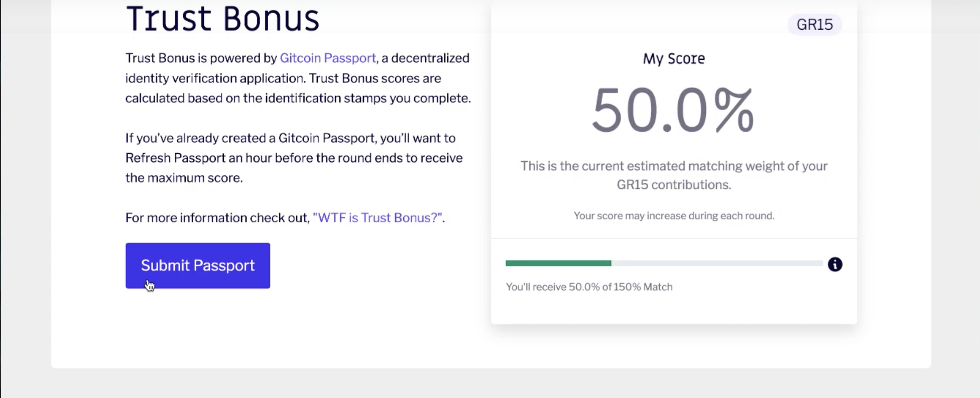Click the unfilled gray section of the progress bar

[718, 263]
